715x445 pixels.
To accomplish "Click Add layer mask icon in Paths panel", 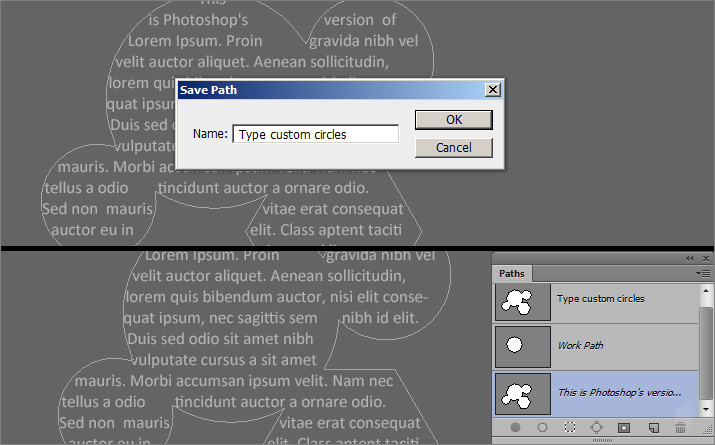I will point(624,427).
